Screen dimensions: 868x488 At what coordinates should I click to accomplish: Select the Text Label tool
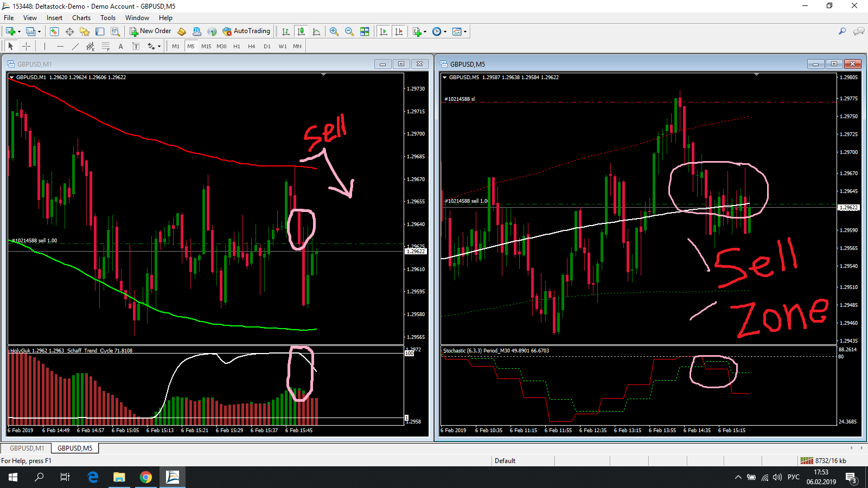click(x=136, y=47)
